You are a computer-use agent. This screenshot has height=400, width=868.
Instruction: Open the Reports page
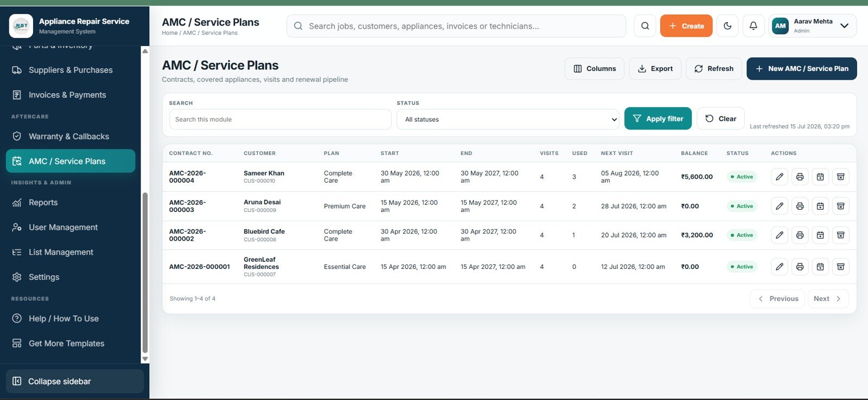(x=71, y=203)
